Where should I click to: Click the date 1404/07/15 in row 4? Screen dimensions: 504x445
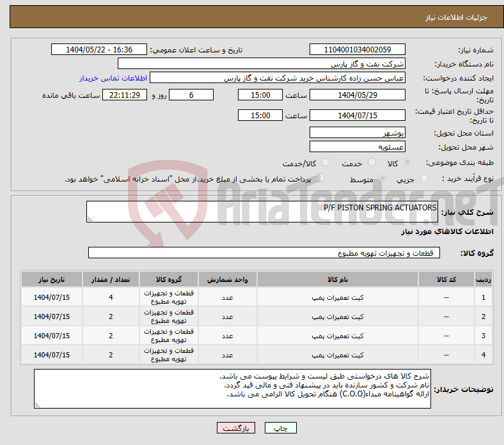coord(52,355)
